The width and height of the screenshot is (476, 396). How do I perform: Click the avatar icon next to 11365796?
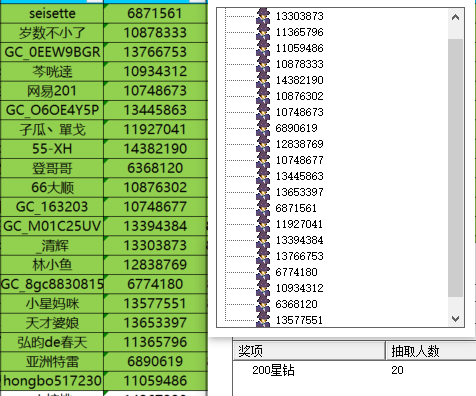point(263,32)
